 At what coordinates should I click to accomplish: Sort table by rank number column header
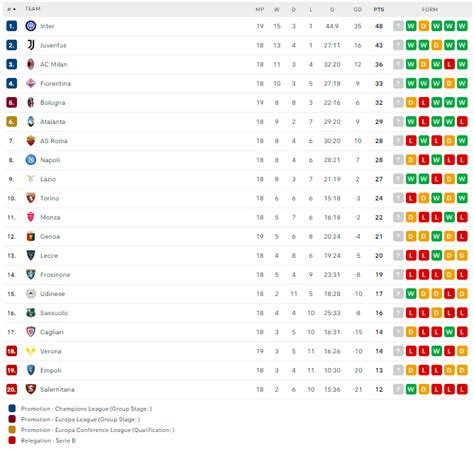pos(11,9)
